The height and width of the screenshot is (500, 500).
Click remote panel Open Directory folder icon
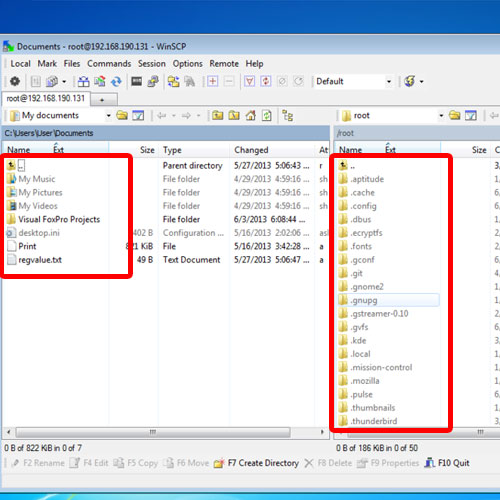(x=455, y=116)
